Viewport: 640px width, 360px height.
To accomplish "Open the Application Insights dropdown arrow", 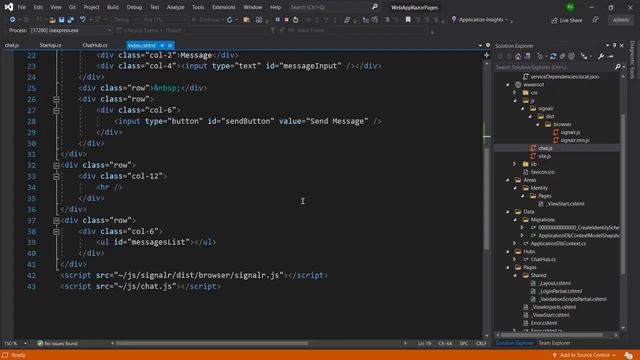I will [x=506, y=20].
